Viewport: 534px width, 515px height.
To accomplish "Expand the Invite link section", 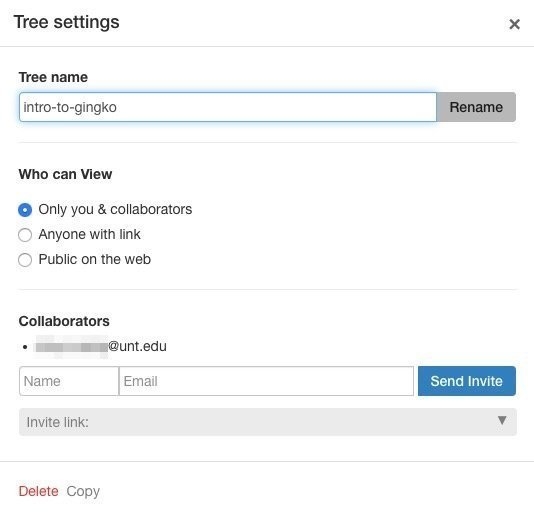I will pyautogui.click(x=268, y=422).
